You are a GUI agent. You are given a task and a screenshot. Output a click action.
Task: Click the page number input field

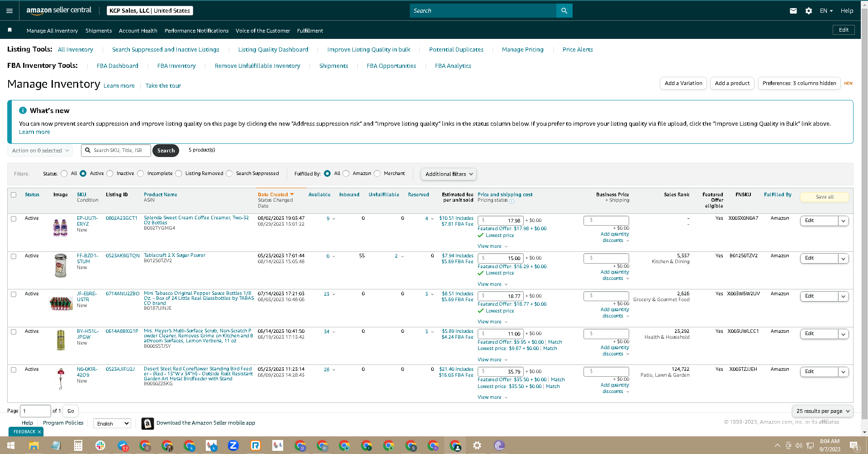36,411
